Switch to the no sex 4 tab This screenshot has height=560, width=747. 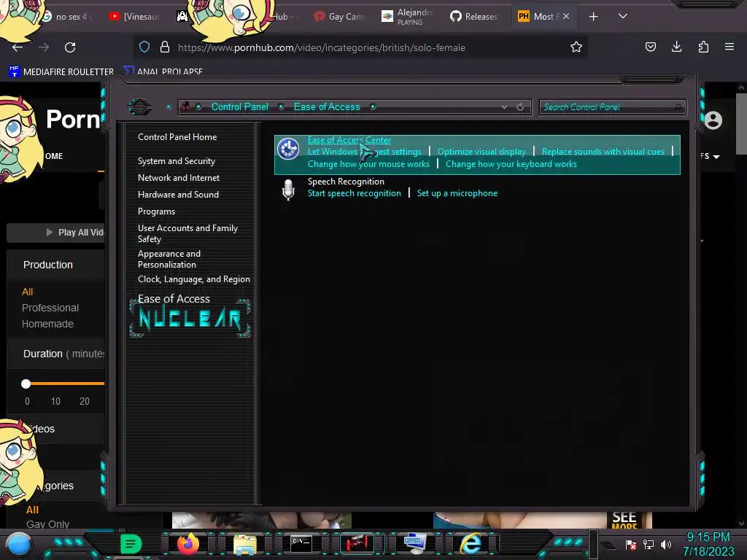(66, 17)
